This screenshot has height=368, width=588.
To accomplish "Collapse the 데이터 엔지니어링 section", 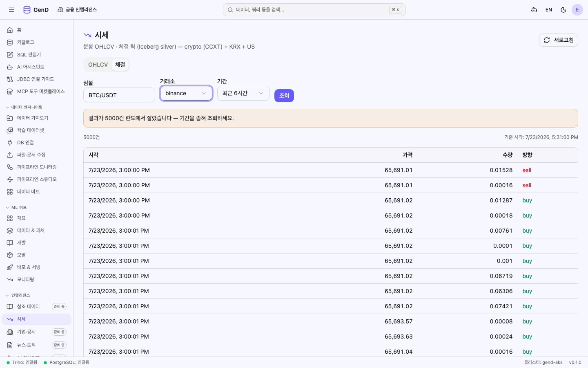I will click(24, 108).
